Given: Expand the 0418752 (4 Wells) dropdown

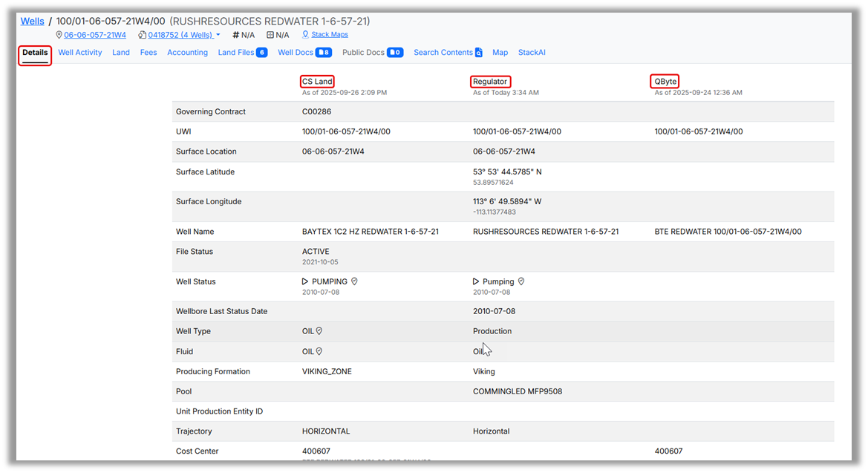Looking at the screenshot, I should click(x=218, y=35).
